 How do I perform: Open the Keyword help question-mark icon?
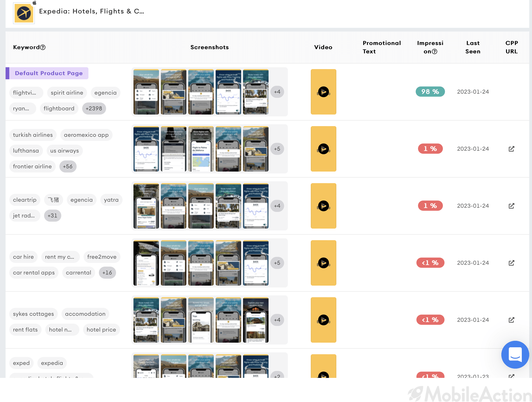tap(43, 47)
